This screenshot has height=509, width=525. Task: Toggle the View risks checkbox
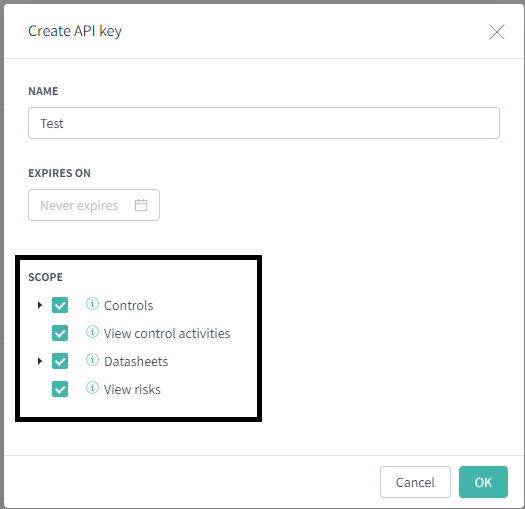pyautogui.click(x=60, y=389)
